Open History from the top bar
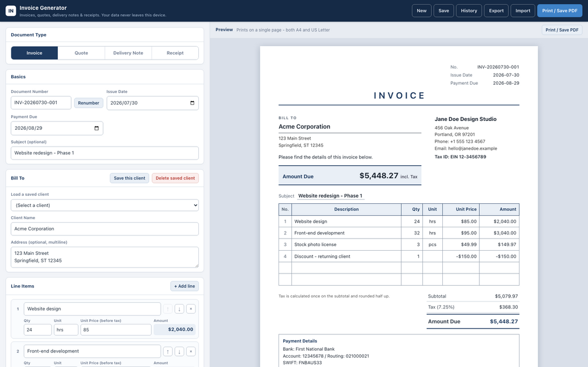The width and height of the screenshot is (588, 367). tap(469, 11)
